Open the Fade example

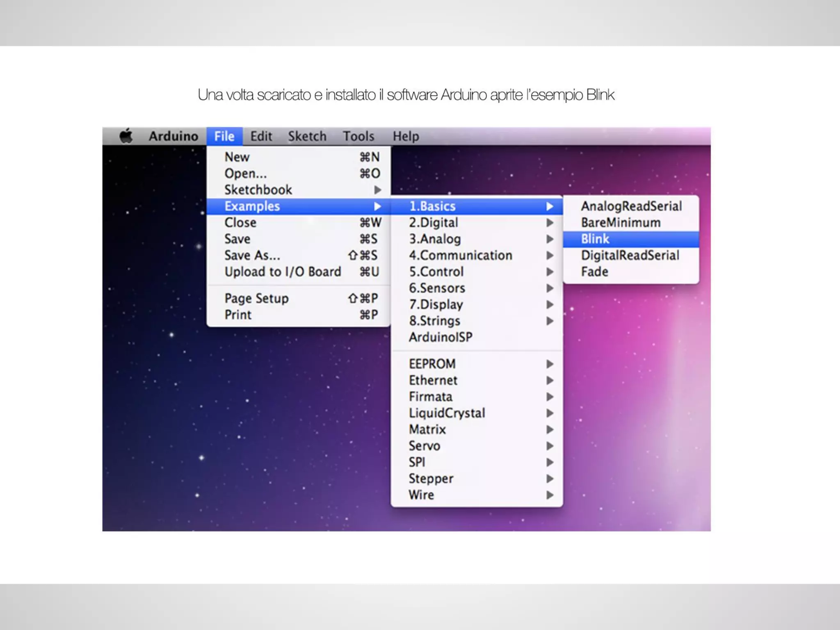point(631,272)
